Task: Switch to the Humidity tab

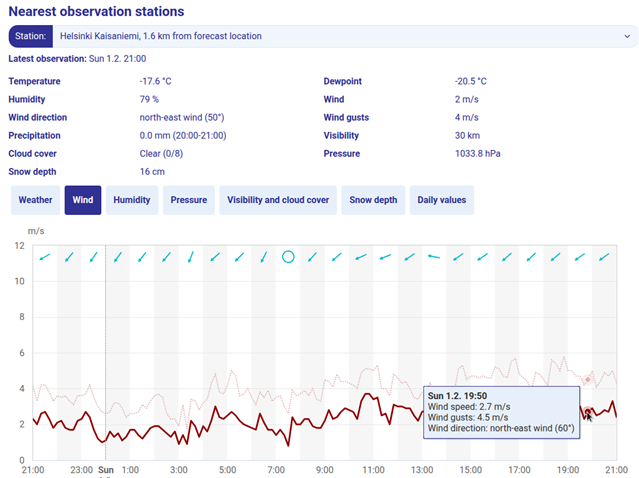Action: (131, 200)
